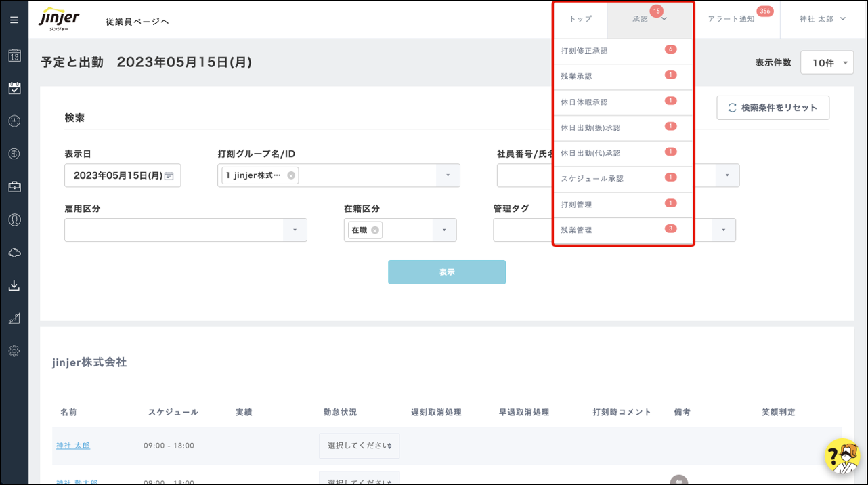868x485 pixels.
Task: Click the download icon in sidebar
Action: point(14,285)
